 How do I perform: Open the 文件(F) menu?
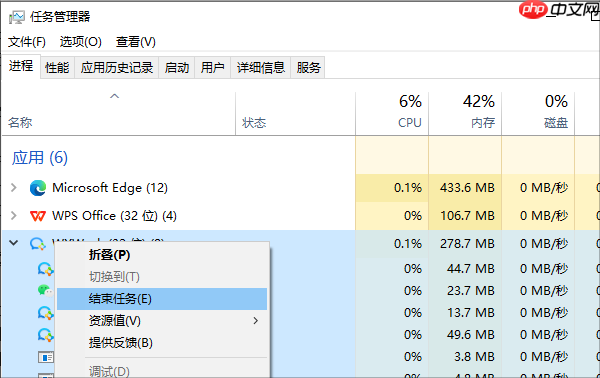(27, 42)
